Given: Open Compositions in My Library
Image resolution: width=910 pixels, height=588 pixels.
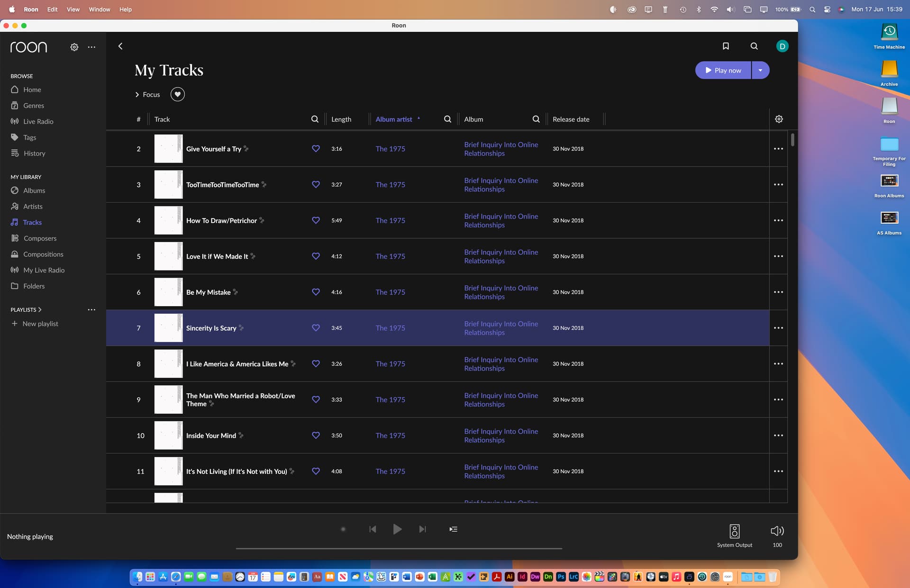Looking at the screenshot, I should click(43, 254).
